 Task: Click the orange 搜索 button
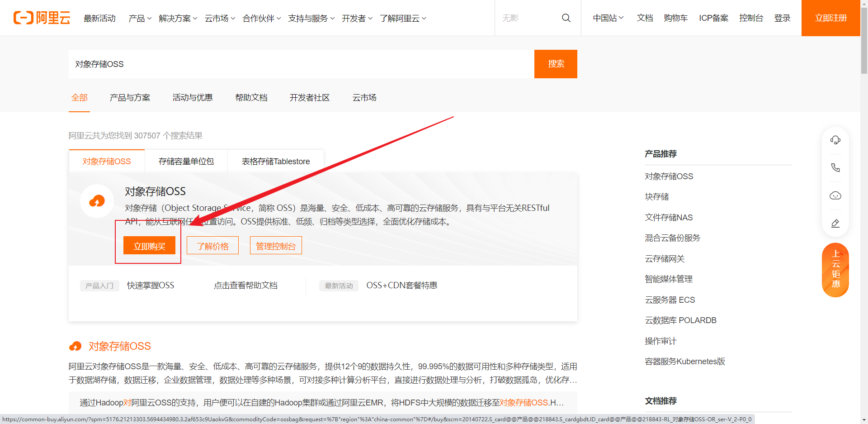tap(556, 64)
